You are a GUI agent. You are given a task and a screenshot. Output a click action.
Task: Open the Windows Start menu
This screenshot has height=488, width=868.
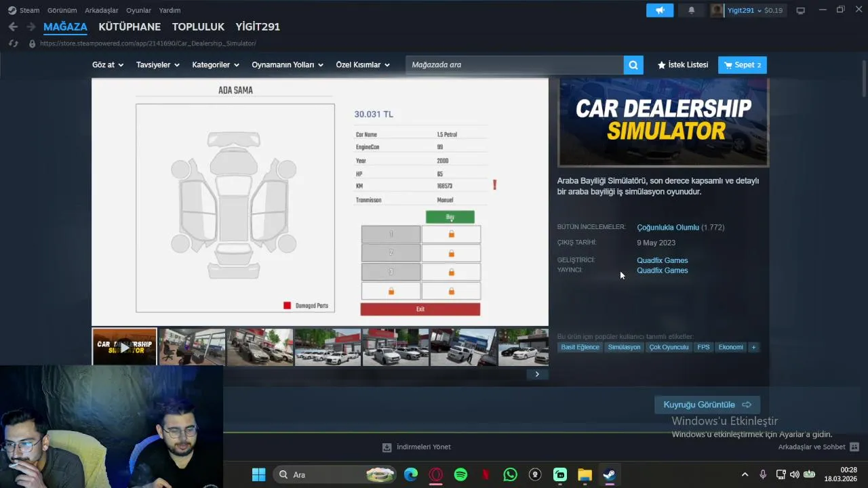point(258,474)
